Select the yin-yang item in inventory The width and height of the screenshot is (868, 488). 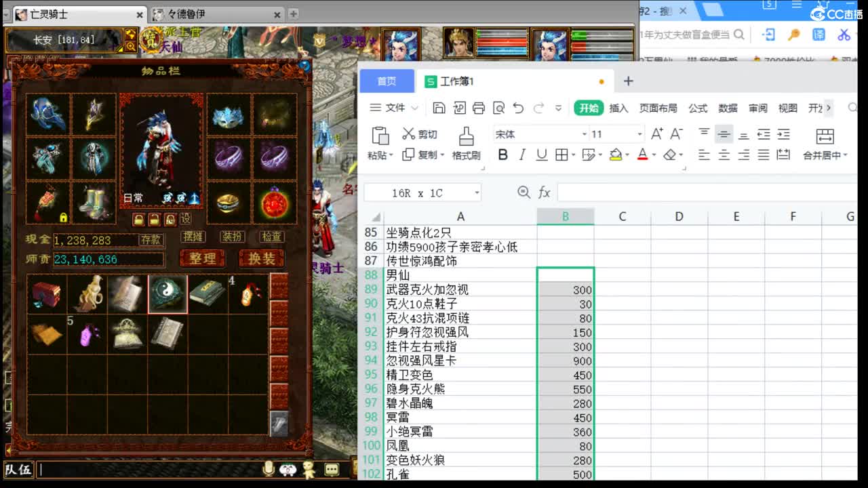point(167,293)
